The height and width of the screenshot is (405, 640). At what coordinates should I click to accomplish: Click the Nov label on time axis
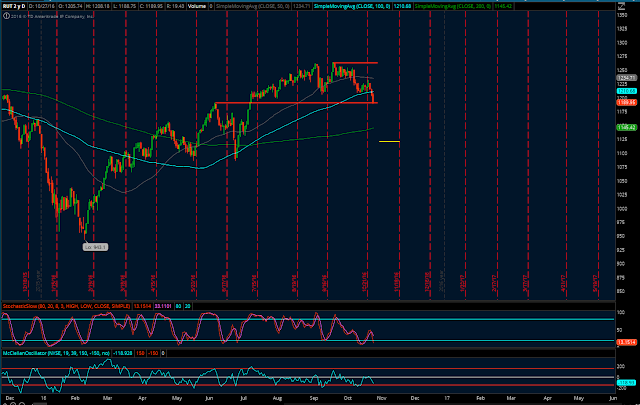click(381, 398)
